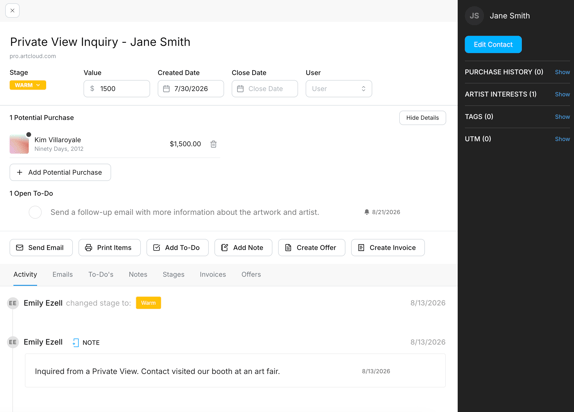Open the User selection dropdown
The image size is (574, 412).
[339, 89]
